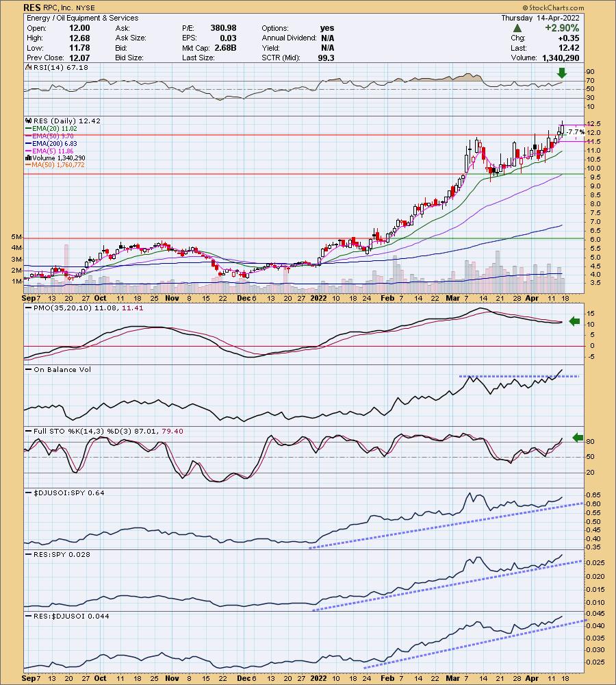
Task: Click the SCTR (Mid) value 99.3
Action: click(x=326, y=58)
